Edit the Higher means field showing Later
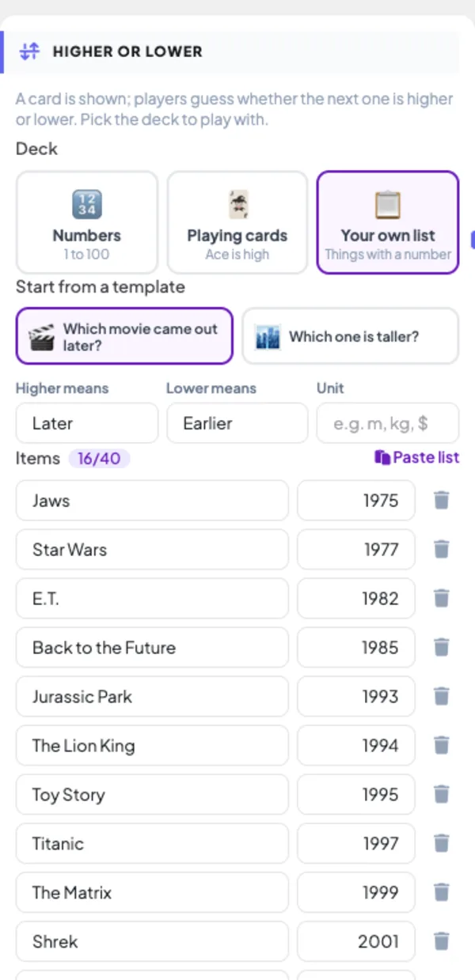 tap(87, 423)
